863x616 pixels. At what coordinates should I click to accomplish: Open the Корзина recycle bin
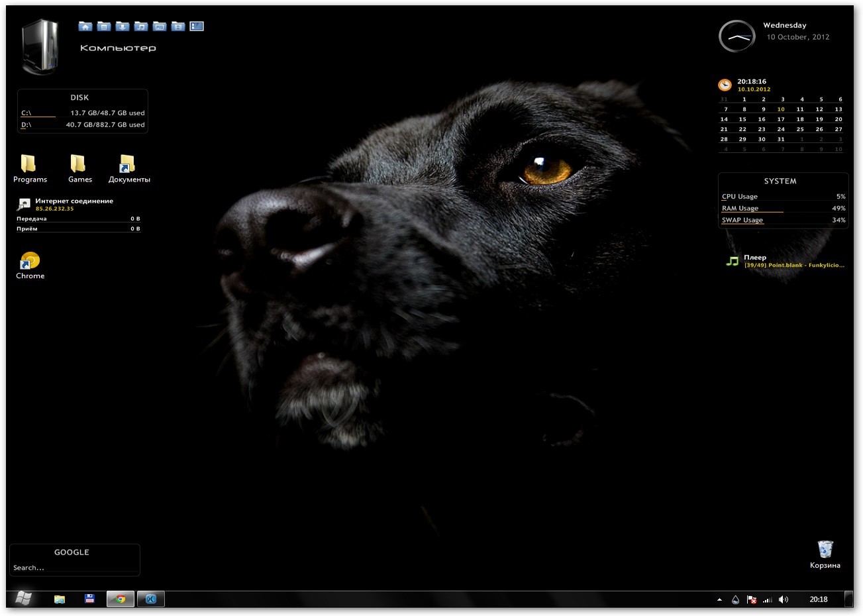tap(825, 550)
